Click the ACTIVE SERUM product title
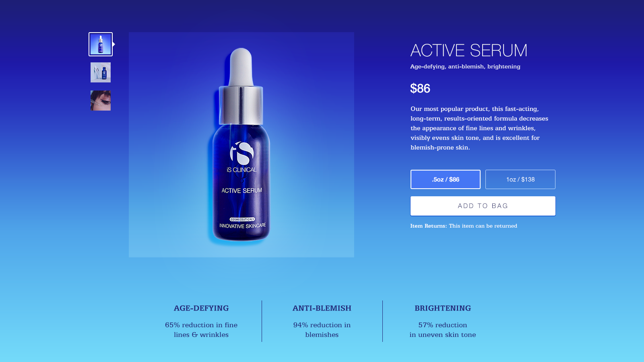 [469, 50]
